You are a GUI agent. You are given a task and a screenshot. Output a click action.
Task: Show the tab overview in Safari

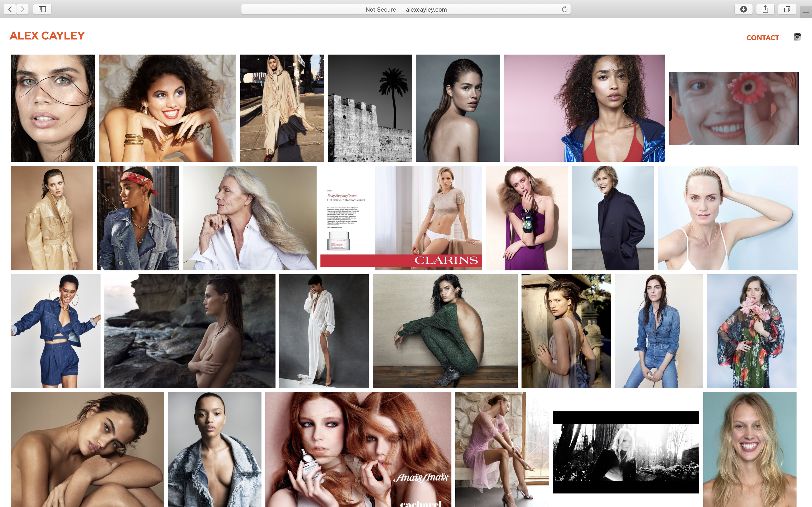(x=788, y=9)
